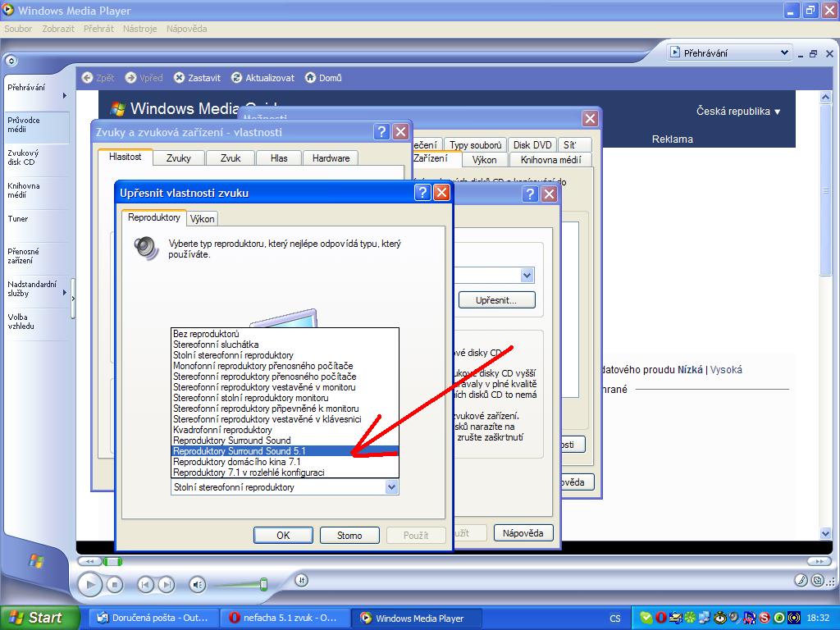Click the Vysoká bitrate link
This screenshot has height=630, width=840.
726,370
